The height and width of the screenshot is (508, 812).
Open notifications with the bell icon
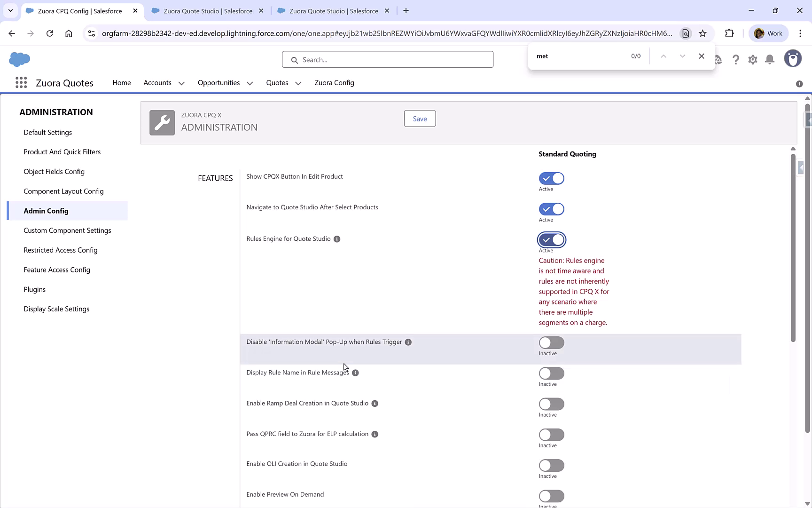click(769, 59)
